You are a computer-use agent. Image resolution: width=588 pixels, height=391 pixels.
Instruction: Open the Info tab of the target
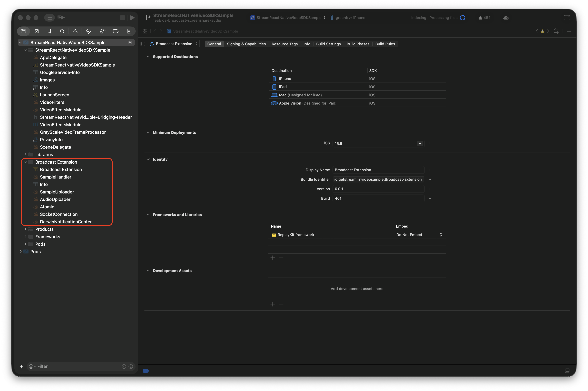(307, 44)
